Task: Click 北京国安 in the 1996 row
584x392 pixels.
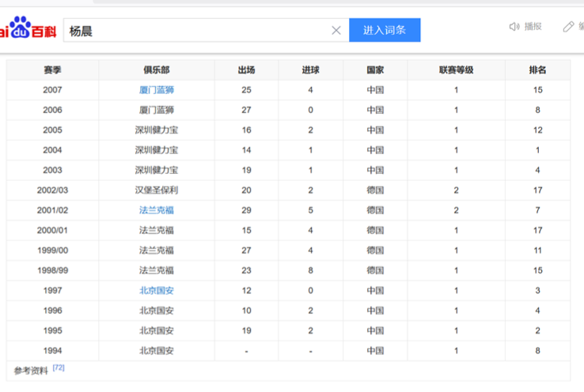Action: coord(157,311)
